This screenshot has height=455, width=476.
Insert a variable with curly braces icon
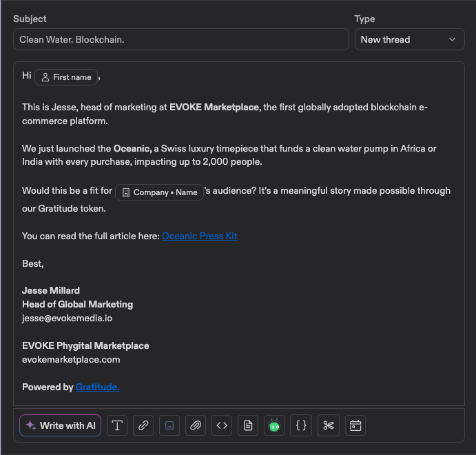(301, 425)
